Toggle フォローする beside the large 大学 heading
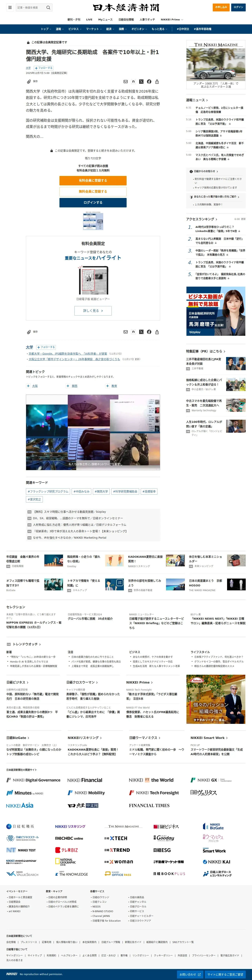The width and height of the screenshot is (252, 980). point(46,347)
